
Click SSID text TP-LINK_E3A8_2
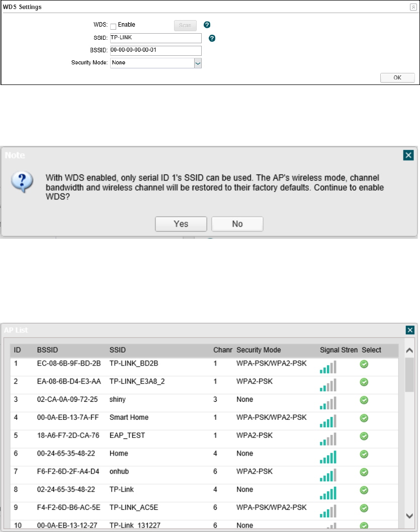[137, 381]
